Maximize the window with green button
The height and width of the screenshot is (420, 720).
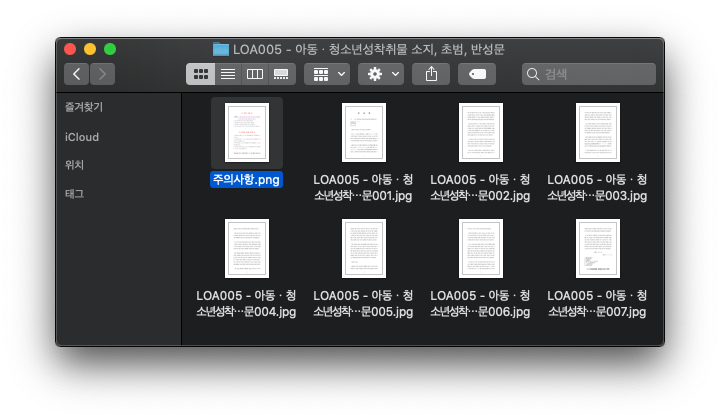(110, 49)
